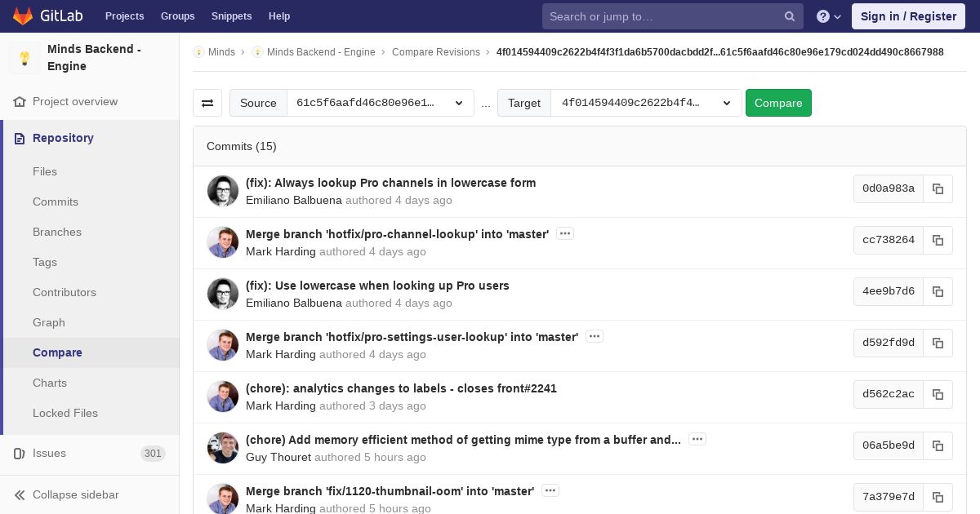Click the Issues icon in sidebar

click(x=20, y=454)
